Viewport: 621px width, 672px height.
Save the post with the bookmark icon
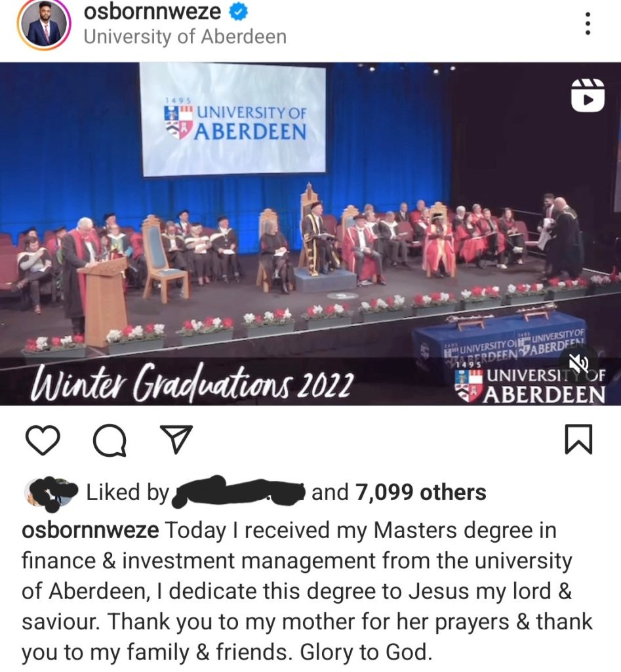click(578, 439)
